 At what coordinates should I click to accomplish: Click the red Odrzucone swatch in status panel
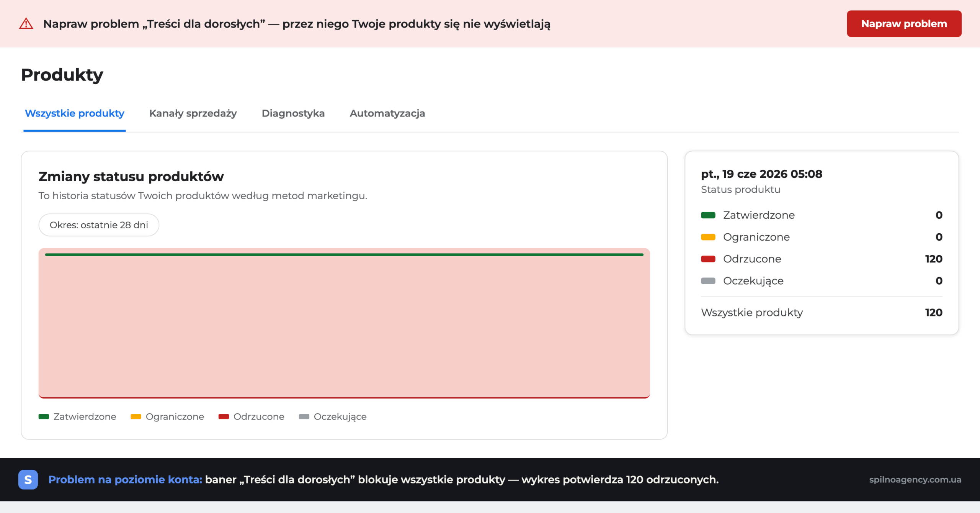coord(708,259)
